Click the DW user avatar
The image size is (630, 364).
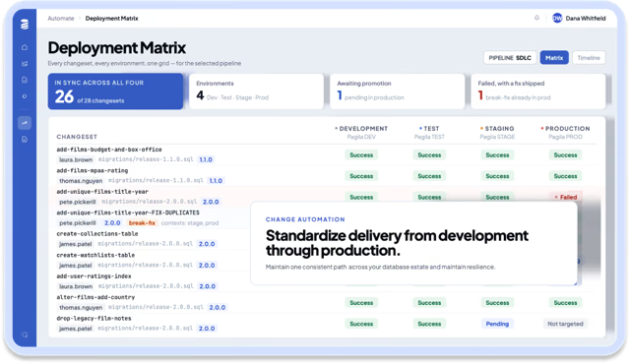pos(557,18)
